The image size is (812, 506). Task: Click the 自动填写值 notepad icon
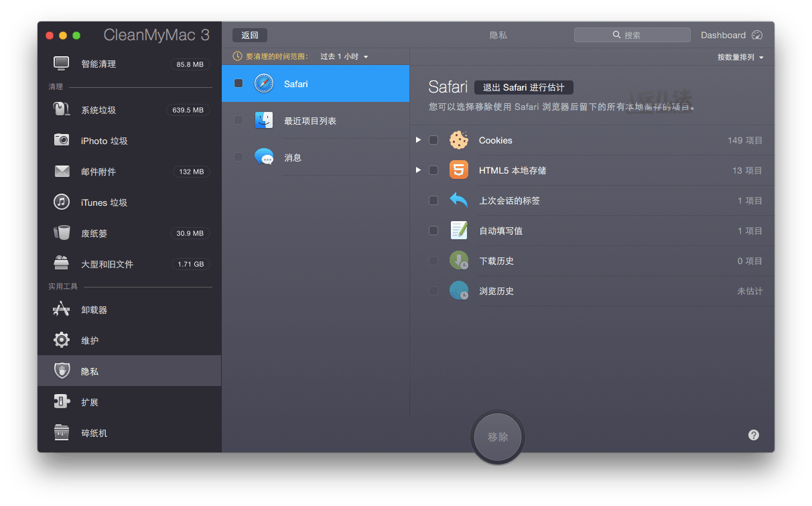click(459, 231)
